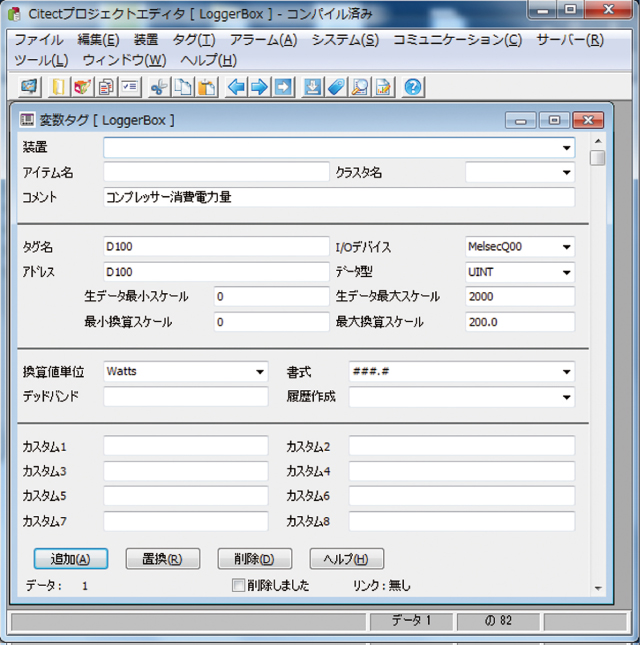This screenshot has height=645, width=640.
Task: Open the 編集(E) menu
Action: pos(98,40)
